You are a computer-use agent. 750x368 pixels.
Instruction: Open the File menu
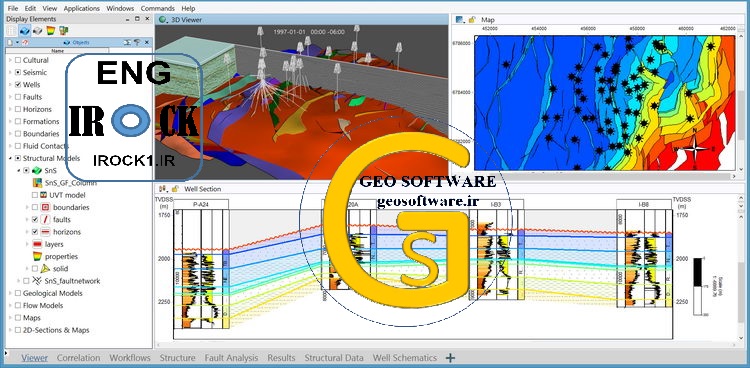click(x=13, y=8)
